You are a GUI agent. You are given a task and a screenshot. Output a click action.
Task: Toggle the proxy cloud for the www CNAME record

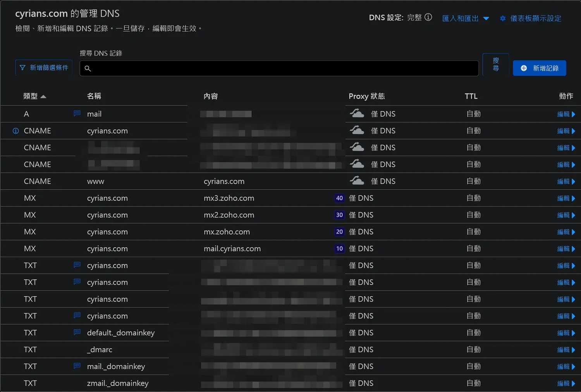click(357, 180)
